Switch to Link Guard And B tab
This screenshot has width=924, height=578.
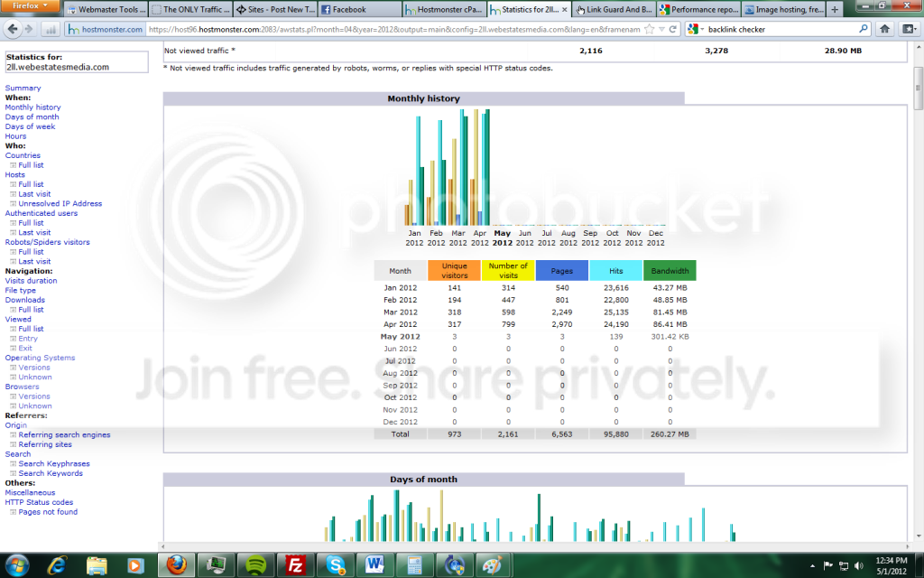(x=614, y=9)
